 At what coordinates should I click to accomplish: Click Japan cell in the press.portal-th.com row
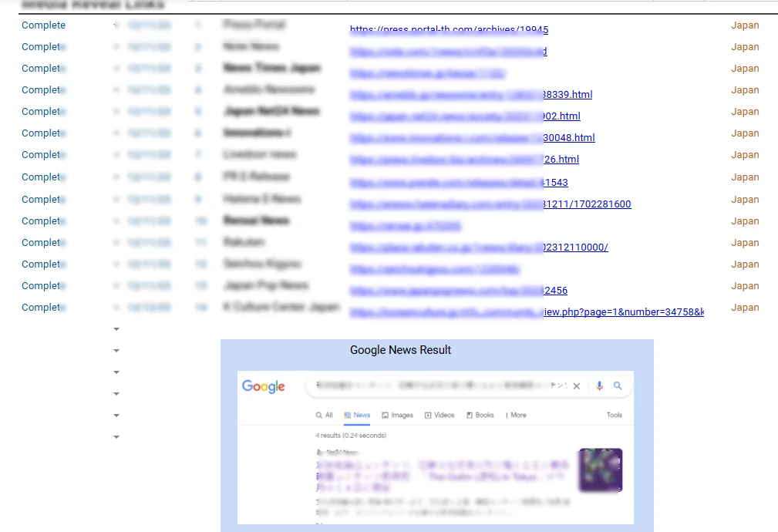745,25
